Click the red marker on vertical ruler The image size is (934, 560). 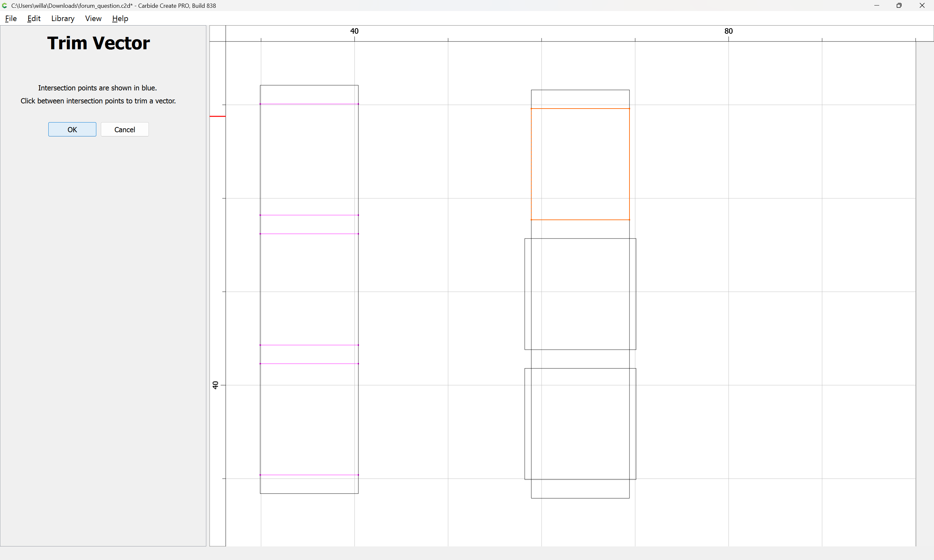[218, 116]
